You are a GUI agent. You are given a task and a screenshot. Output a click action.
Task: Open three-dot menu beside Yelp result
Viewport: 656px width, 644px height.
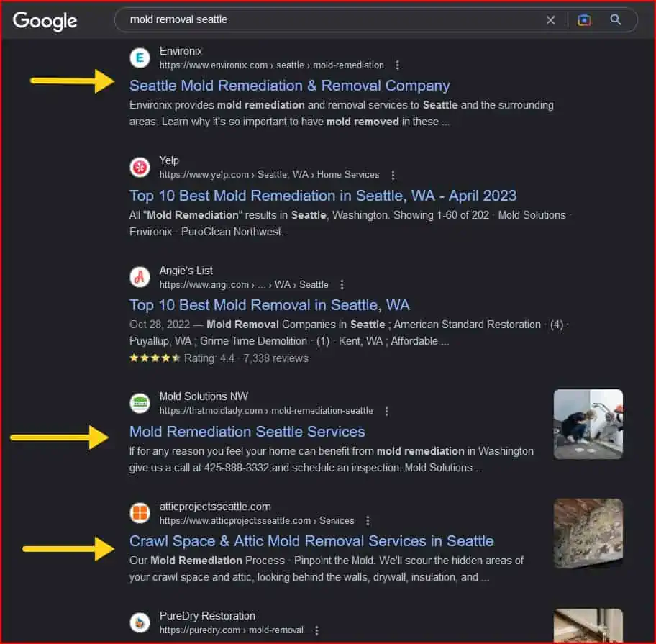pos(392,175)
